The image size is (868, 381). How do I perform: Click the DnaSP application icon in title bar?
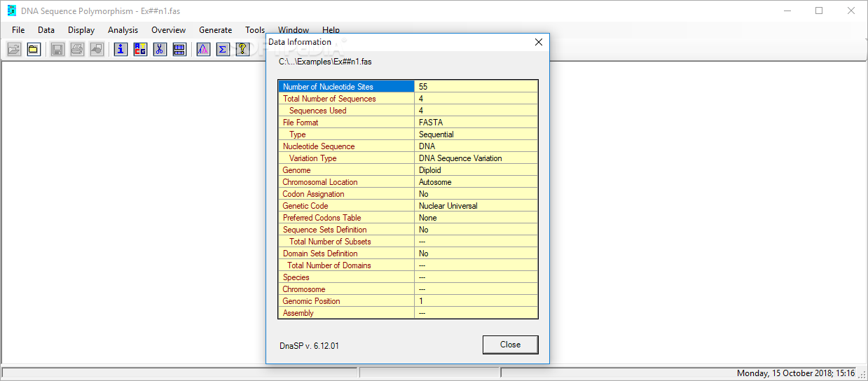pyautogui.click(x=12, y=11)
